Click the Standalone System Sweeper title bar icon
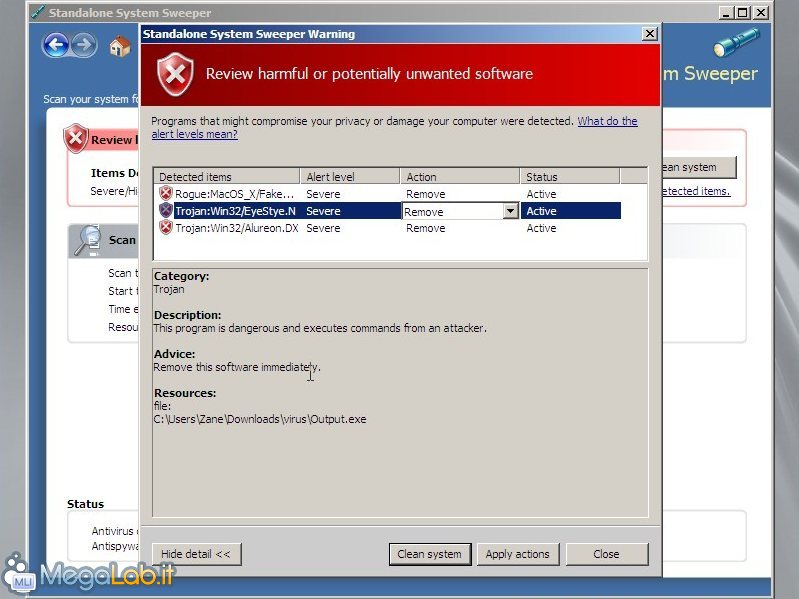Image resolution: width=799 pixels, height=599 pixels. 38,12
